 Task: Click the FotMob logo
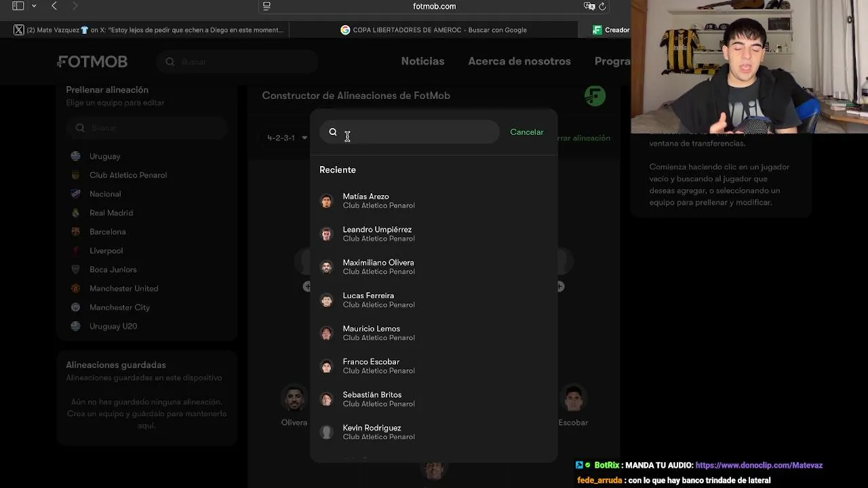click(92, 62)
